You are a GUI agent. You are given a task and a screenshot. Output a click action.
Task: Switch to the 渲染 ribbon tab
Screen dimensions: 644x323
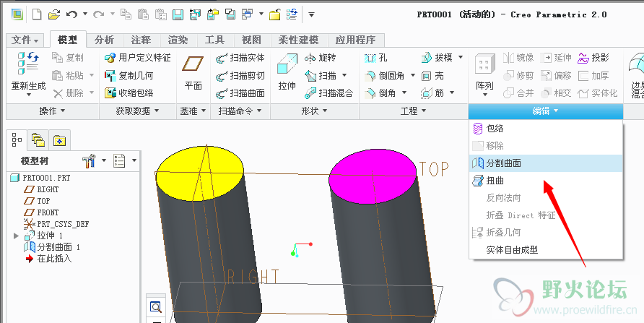pos(178,40)
